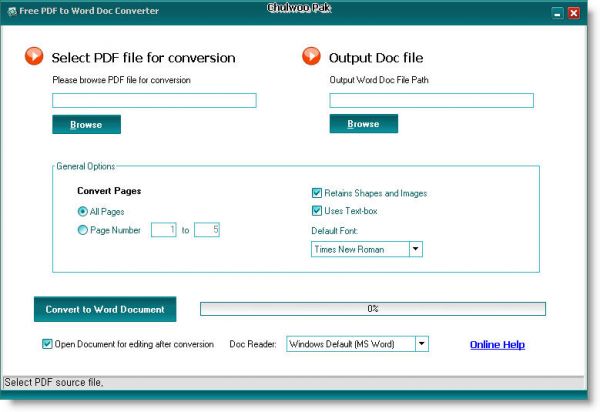Click the app icon in the title bar
The width and height of the screenshot is (600, 412).
pyautogui.click(x=12, y=11)
